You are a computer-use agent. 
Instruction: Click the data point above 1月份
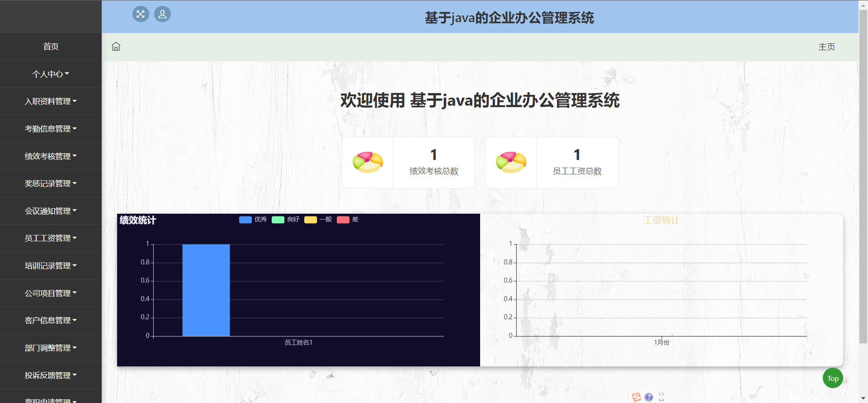pos(661,244)
